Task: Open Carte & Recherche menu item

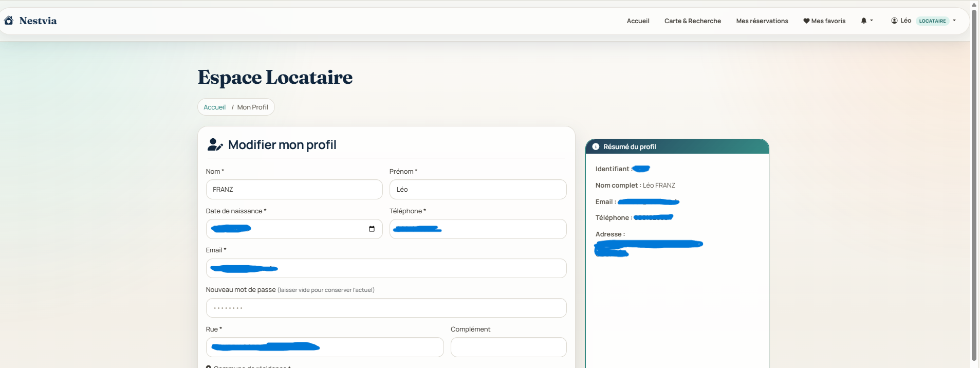Action: (x=692, y=21)
